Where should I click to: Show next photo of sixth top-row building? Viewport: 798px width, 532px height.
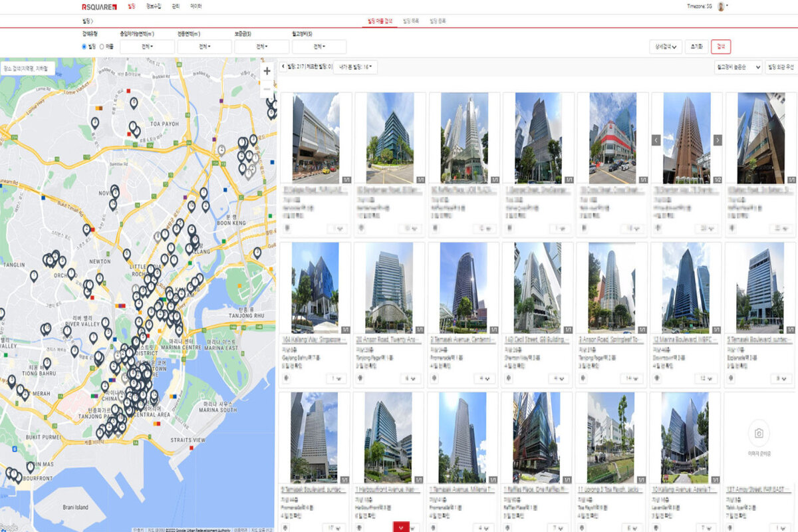(718, 140)
